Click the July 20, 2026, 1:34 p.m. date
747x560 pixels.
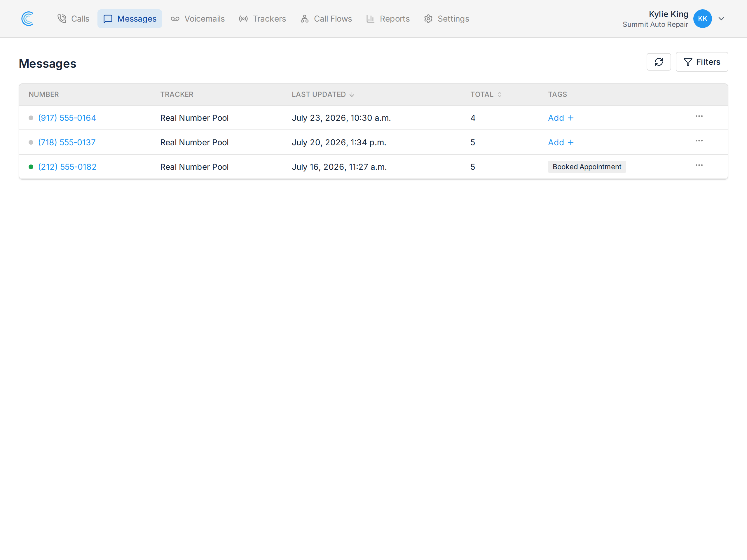coord(339,142)
